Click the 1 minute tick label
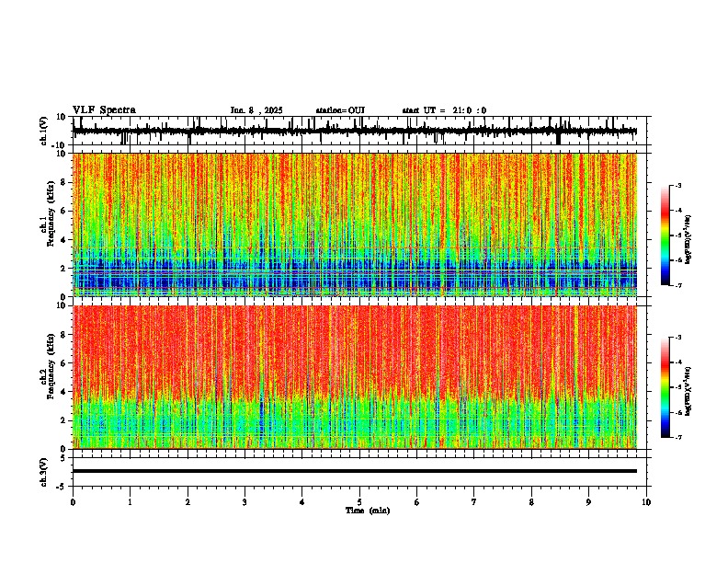The image size is (728, 563). click(130, 502)
